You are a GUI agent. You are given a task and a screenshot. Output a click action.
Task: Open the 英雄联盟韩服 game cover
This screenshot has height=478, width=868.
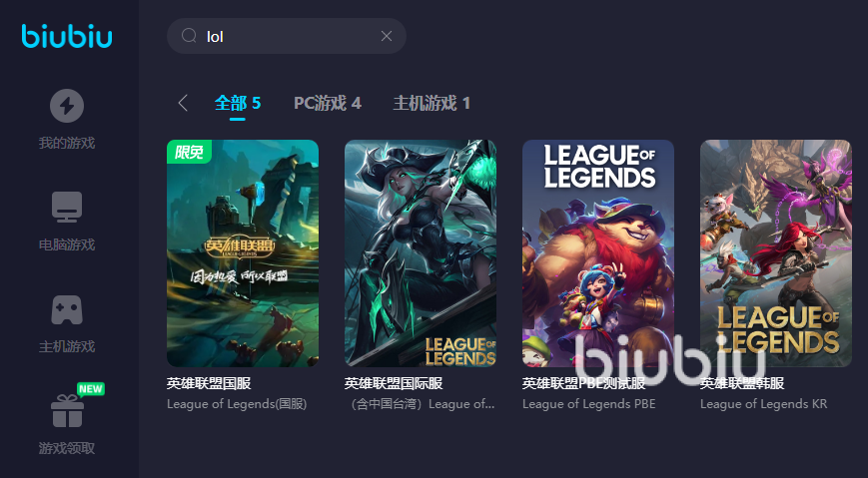[775, 253]
